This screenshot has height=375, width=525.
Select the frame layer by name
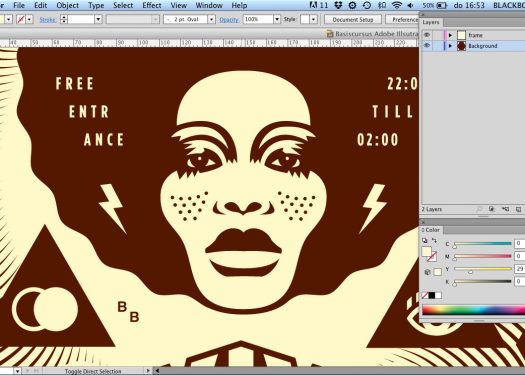click(475, 35)
